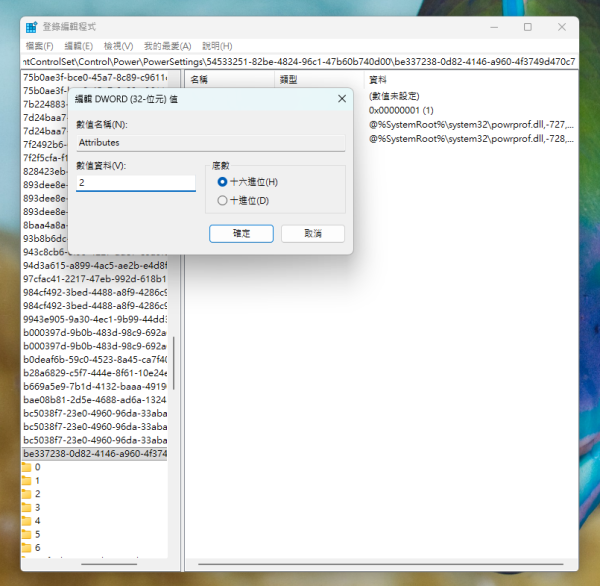This screenshot has height=586, width=600.
Task: Open the 我的最愛(A) menu
Action: tap(168, 46)
